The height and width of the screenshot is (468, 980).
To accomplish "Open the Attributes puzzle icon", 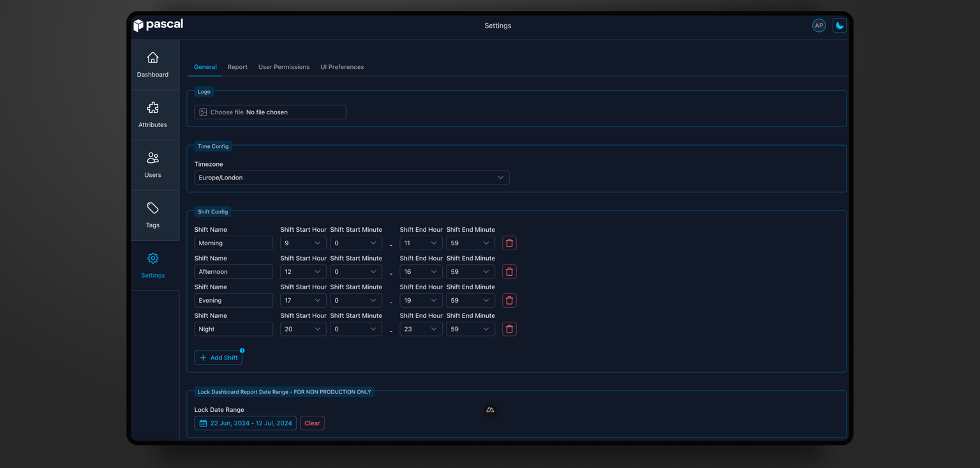I will tap(152, 108).
